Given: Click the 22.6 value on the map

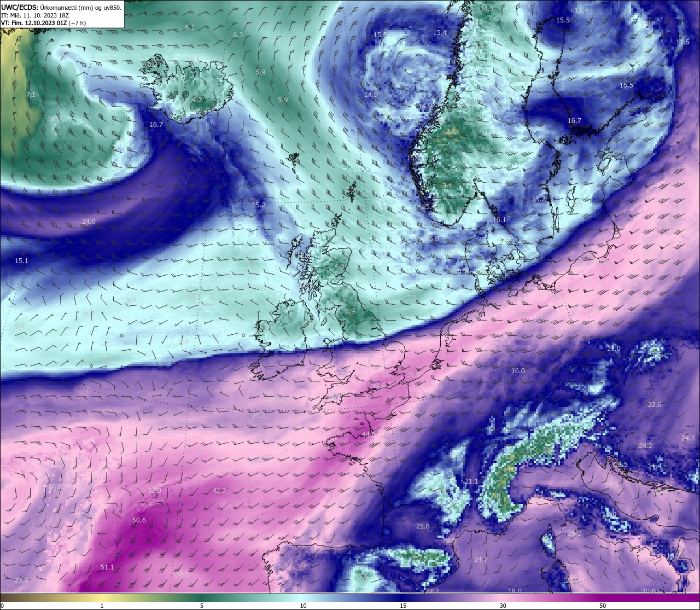Looking at the screenshot, I should click(x=655, y=405).
